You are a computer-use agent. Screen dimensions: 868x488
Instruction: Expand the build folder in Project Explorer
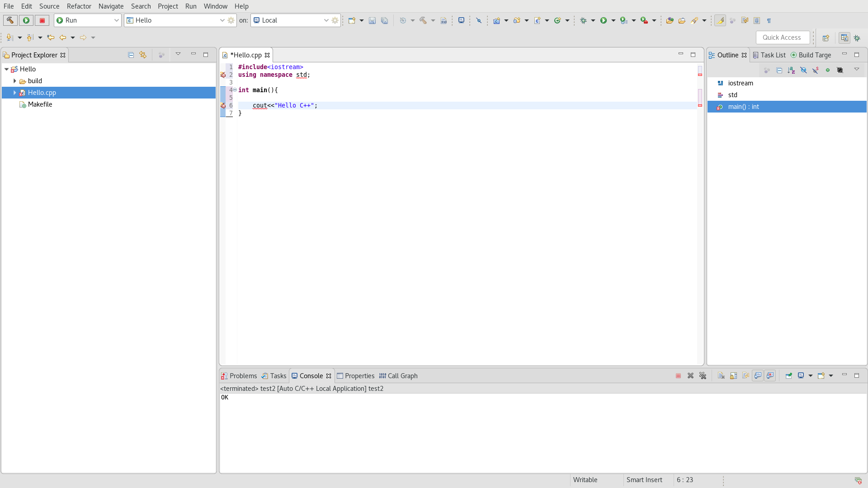[x=15, y=81]
